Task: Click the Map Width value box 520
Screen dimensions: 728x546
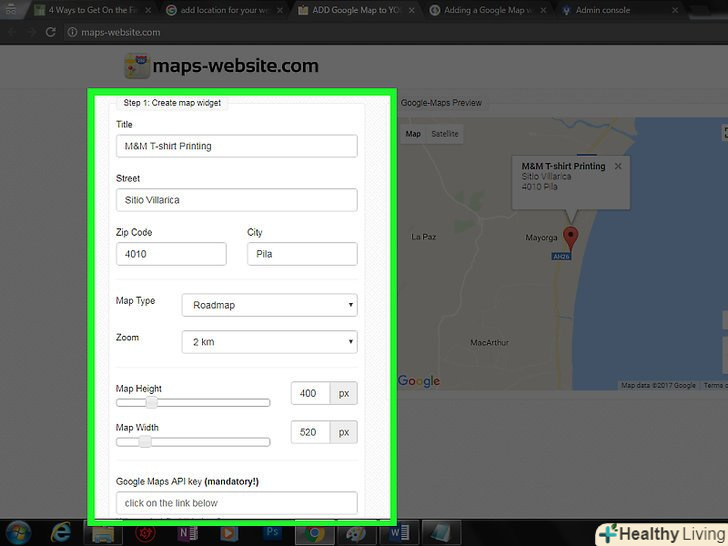Action: (310, 432)
